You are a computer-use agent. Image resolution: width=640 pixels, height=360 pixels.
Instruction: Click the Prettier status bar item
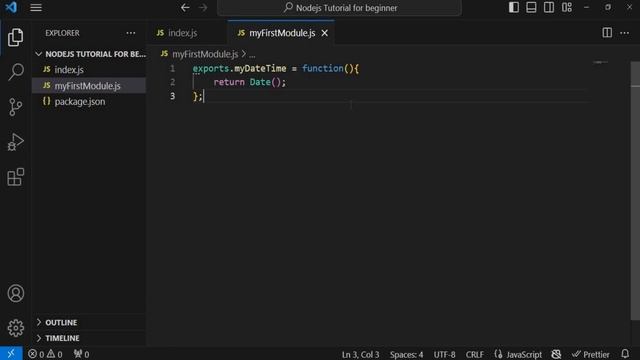[591, 354]
